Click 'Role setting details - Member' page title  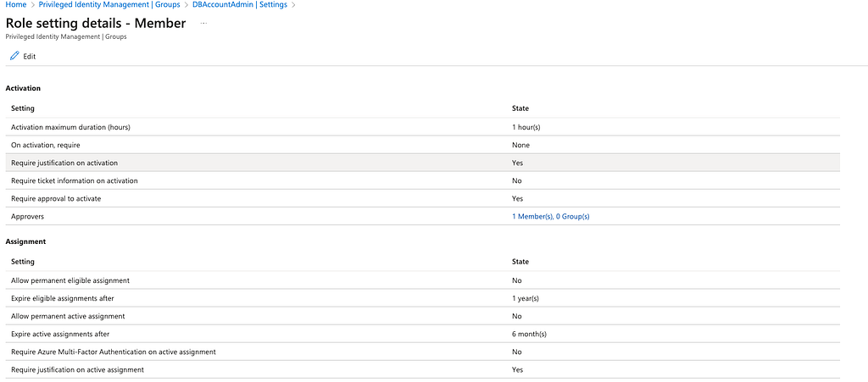pyautogui.click(x=95, y=23)
